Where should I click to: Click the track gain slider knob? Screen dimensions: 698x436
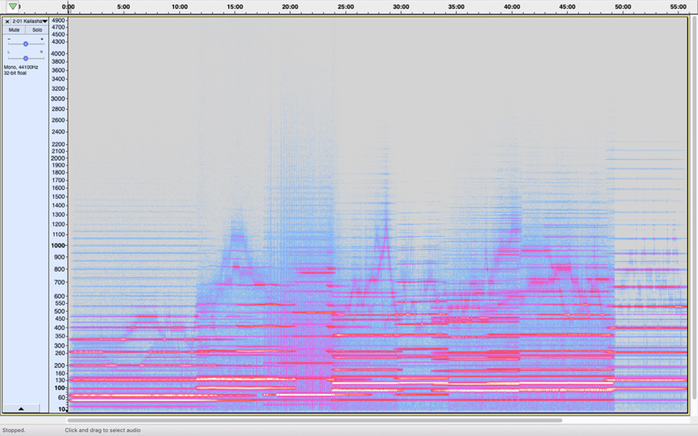(26, 43)
